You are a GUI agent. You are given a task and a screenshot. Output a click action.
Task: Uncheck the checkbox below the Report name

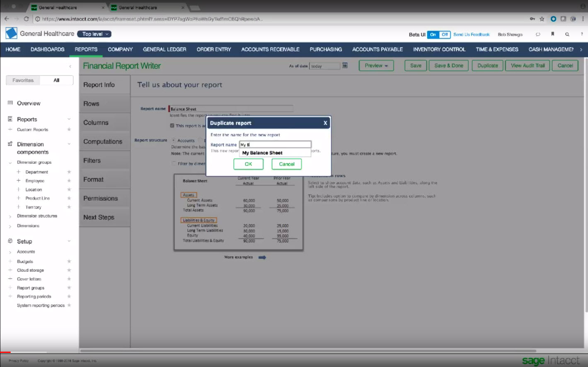172,126
